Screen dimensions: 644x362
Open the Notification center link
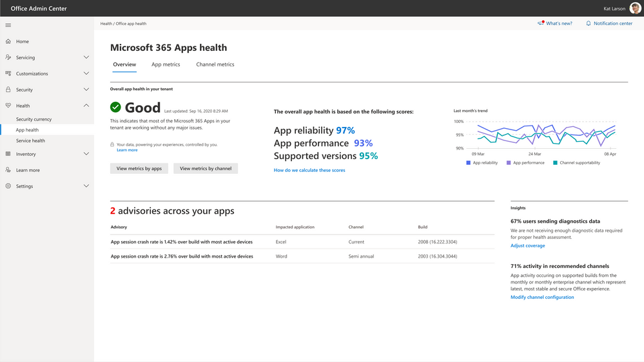pos(613,23)
